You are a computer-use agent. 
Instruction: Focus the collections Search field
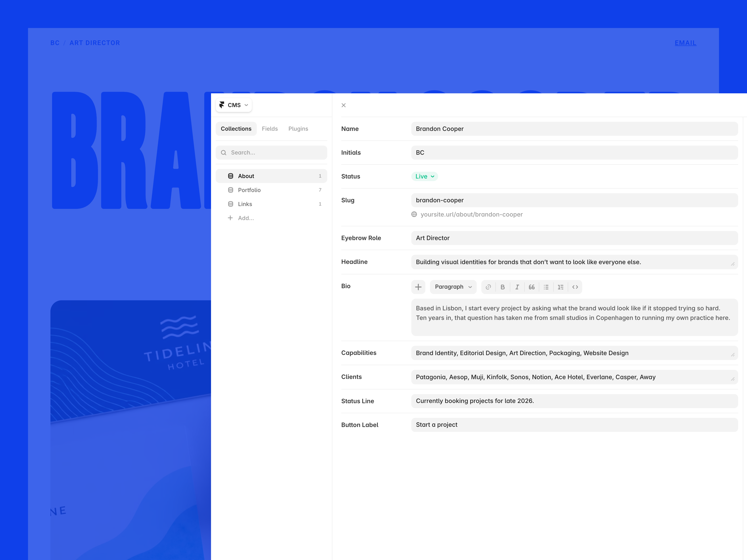271,153
